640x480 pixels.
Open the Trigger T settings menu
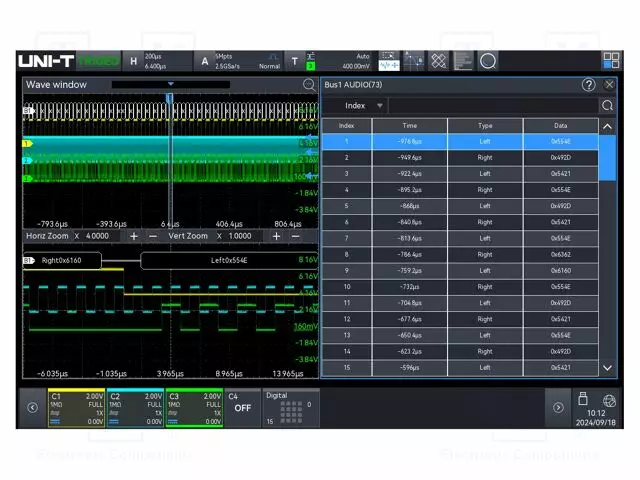[x=295, y=61]
